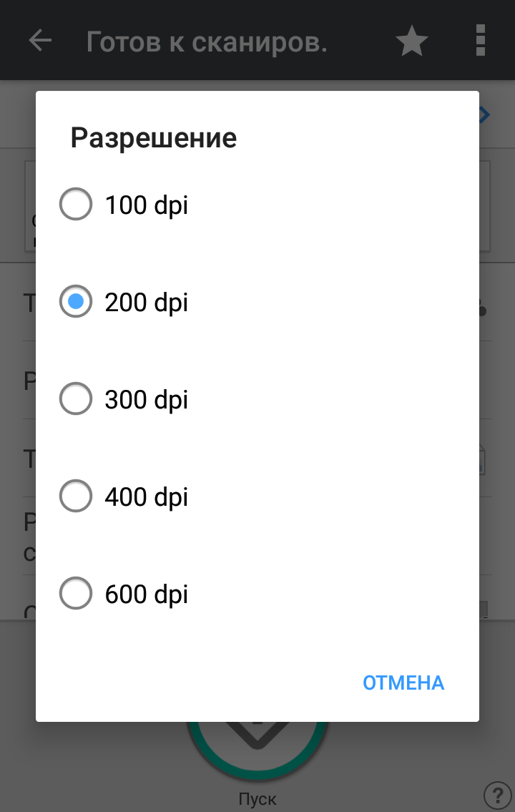This screenshot has width=515, height=812.
Task: Click the "300 dpi" option text
Action: pyautogui.click(x=147, y=400)
